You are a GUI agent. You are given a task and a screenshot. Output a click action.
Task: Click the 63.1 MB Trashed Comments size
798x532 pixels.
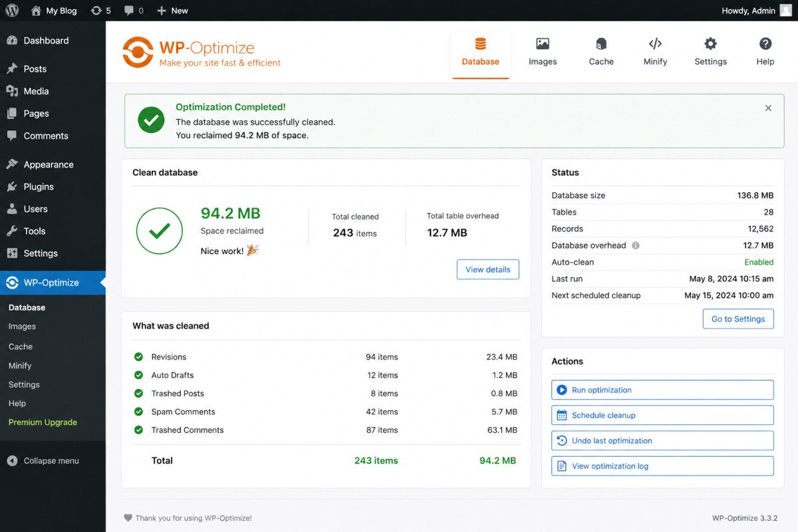tap(501, 430)
